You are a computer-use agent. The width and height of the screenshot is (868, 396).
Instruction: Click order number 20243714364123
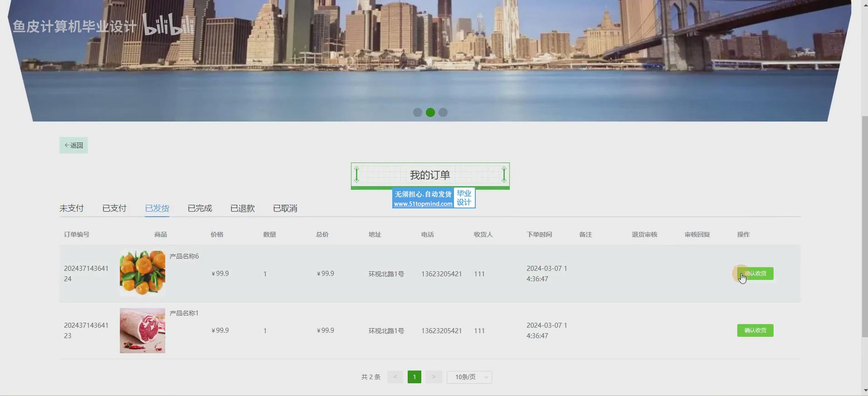pyautogui.click(x=86, y=331)
